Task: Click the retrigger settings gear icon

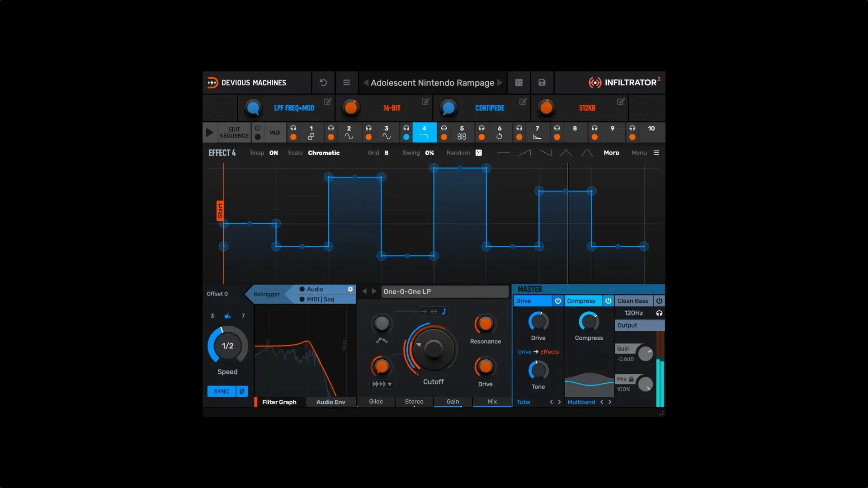Action: pyautogui.click(x=350, y=289)
